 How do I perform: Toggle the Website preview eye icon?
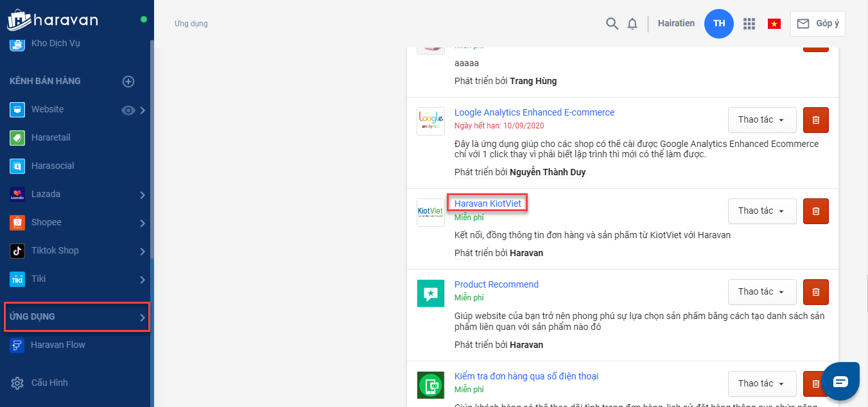128,110
